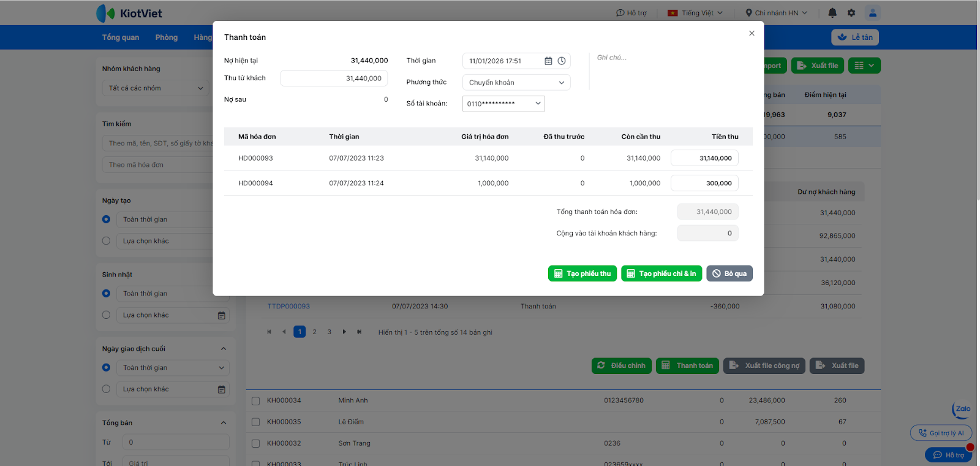This screenshot has width=980, height=466.
Task: Select Toàn thời gian under Sinh nhật
Action: (107, 294)
